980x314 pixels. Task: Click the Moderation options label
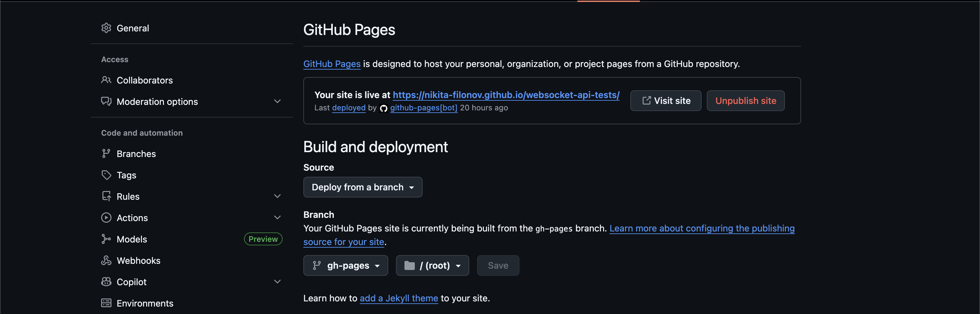[x=157, y=102]
